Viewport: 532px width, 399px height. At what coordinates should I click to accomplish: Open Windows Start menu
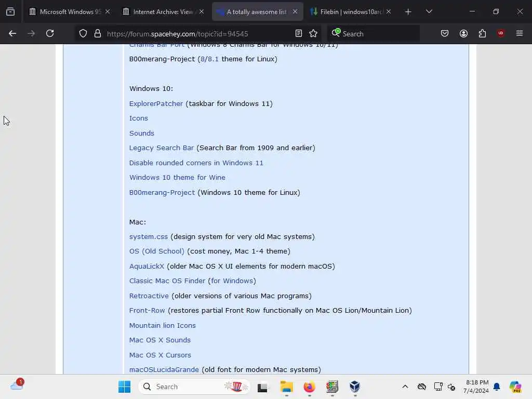pyautogui.click(x=125, y=387)
